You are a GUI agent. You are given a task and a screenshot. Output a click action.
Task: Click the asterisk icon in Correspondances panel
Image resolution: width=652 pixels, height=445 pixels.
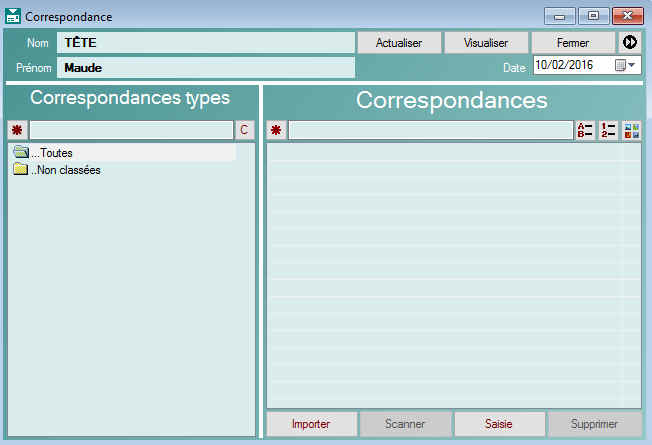point(276,131)
